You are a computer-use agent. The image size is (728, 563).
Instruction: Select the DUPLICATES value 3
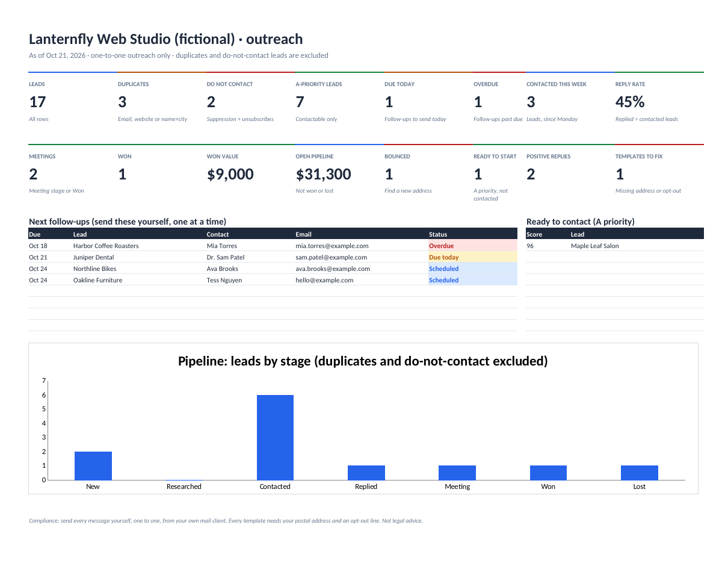pyautogui.click(x=122, y=102)
